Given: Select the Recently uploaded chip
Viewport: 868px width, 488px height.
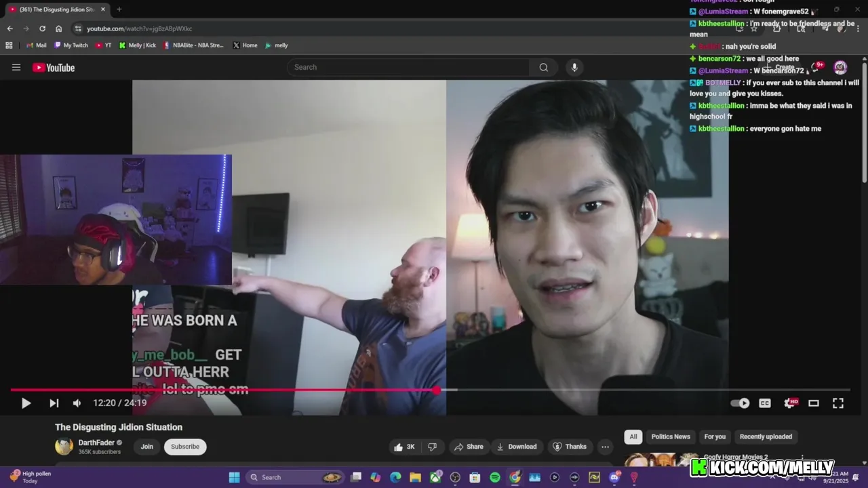Looking at the screenshot, I should 766,436.
